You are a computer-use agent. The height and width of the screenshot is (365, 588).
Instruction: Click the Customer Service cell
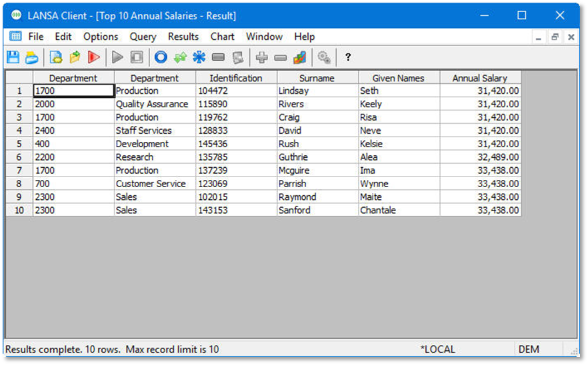(x=155, y=184)
